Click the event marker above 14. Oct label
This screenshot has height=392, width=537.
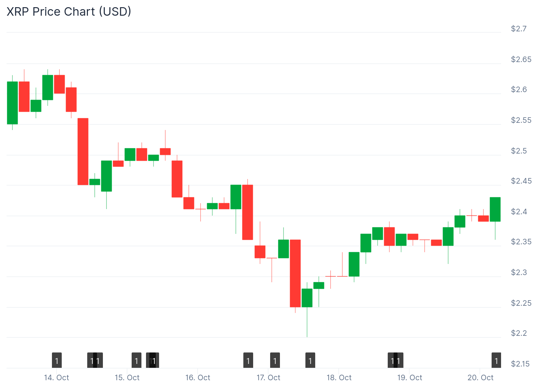(x=57, y=360)
